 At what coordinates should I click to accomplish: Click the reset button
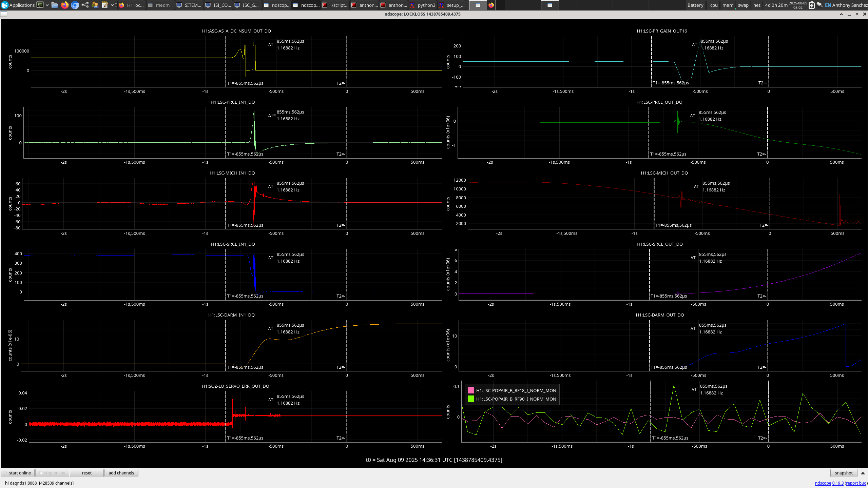pos(86,473)
